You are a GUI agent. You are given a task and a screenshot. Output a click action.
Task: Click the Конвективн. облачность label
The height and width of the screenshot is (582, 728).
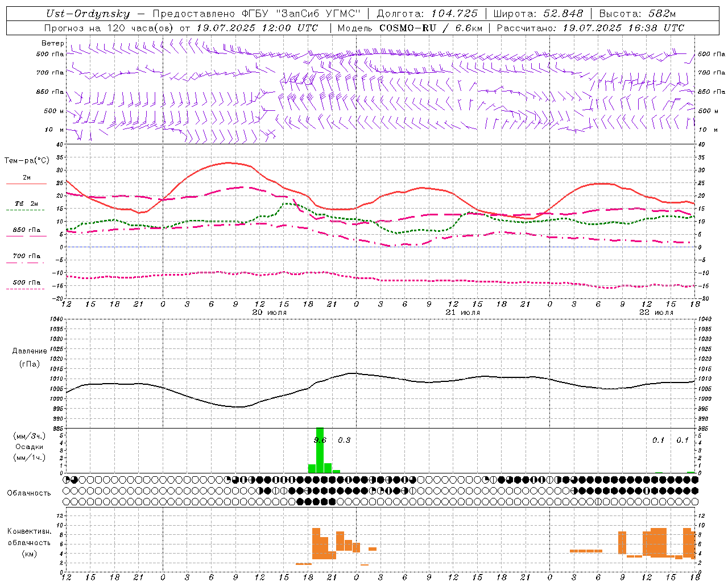(30, 537)
